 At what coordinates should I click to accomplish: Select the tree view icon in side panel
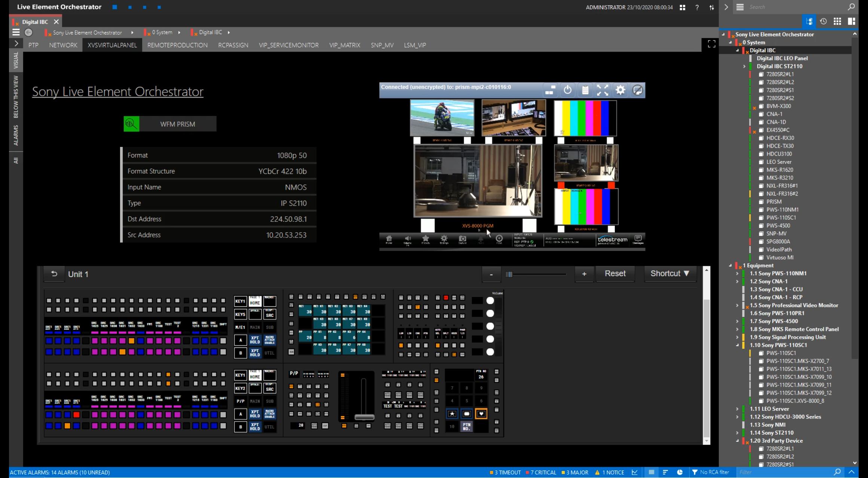click(x=809, y=21)
